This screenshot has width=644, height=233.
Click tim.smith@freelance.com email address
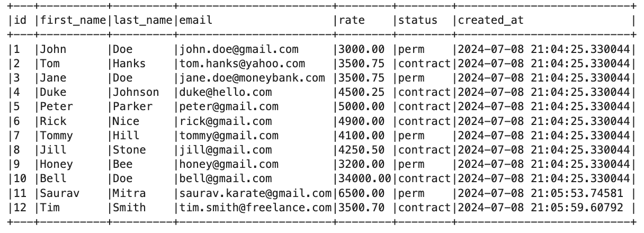[255, 208]
